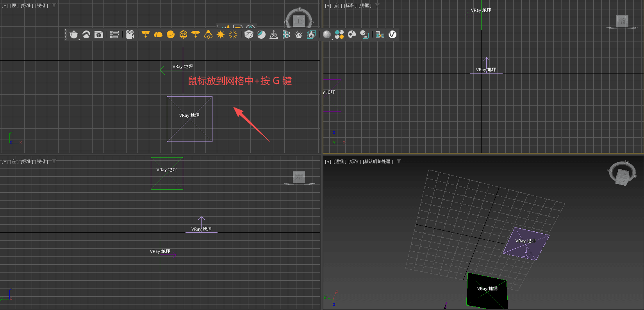Viewport: 644px width, 310px height.
Task: Click the filter funnel in top viewport
Action: [54, 5]
